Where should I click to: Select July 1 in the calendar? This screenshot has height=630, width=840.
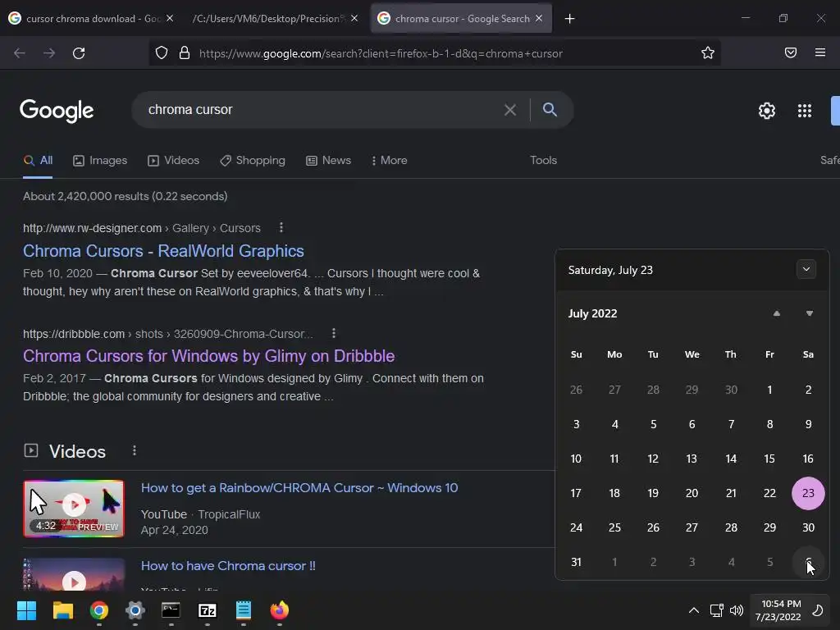pyautogui.click(x=769, y=390)
